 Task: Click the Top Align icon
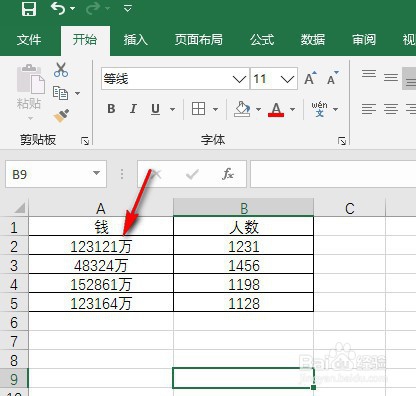point(369,74)
